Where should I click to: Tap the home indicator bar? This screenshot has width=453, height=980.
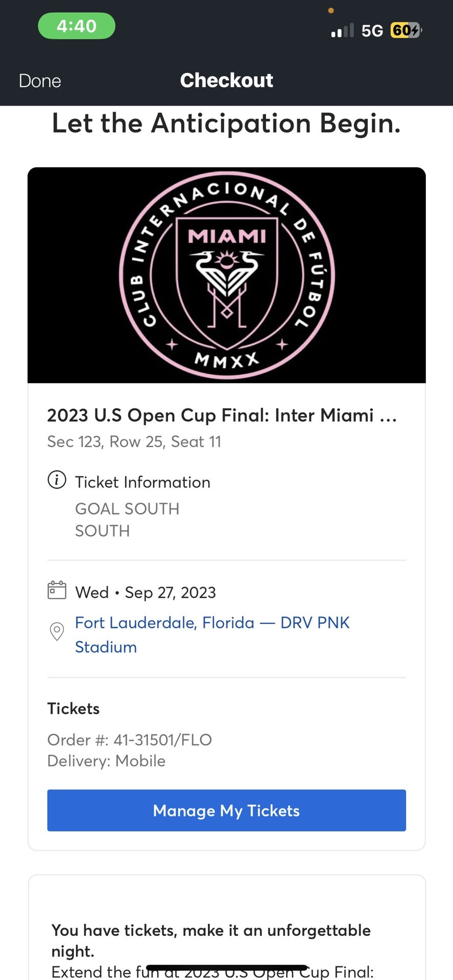tap(226, 967)
